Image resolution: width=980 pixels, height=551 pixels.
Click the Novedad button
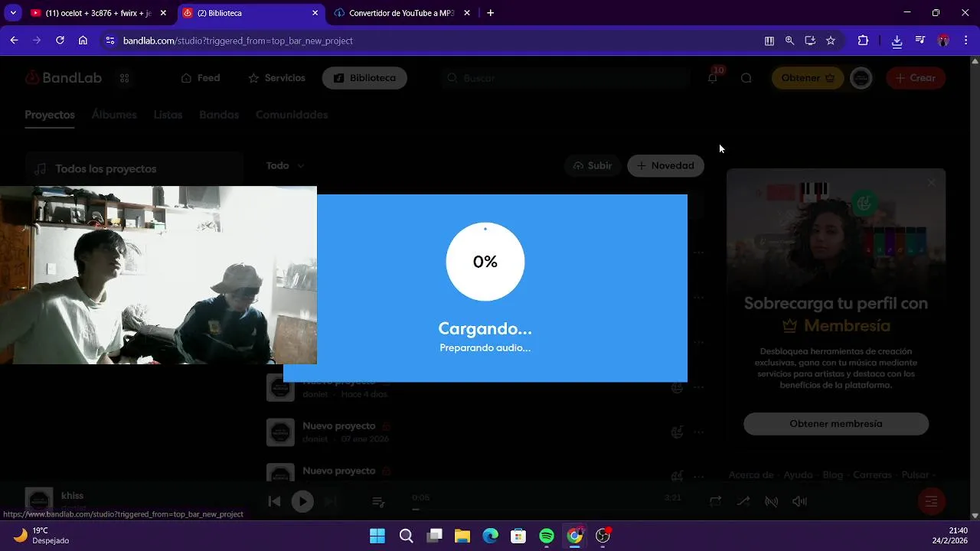(x=665, y=165)
